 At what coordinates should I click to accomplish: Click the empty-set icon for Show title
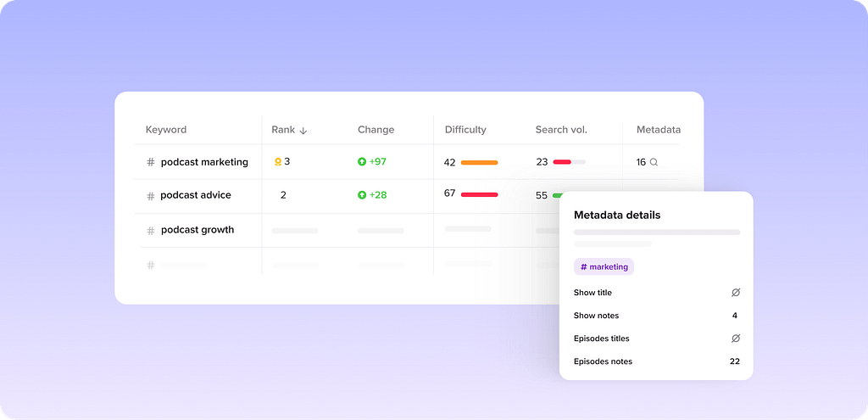(735, 293)
